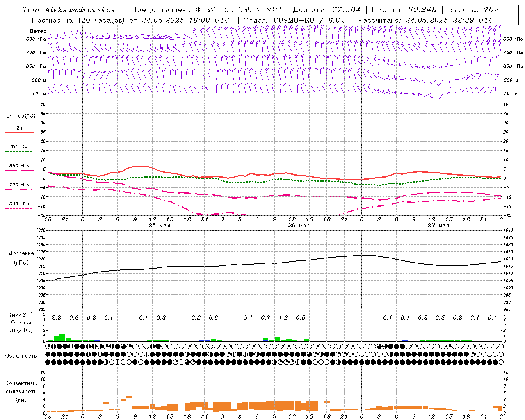The image size is (525, 420).
Task: Click the Тем-ра(°C) axis title
Action: tap(19, 116)
